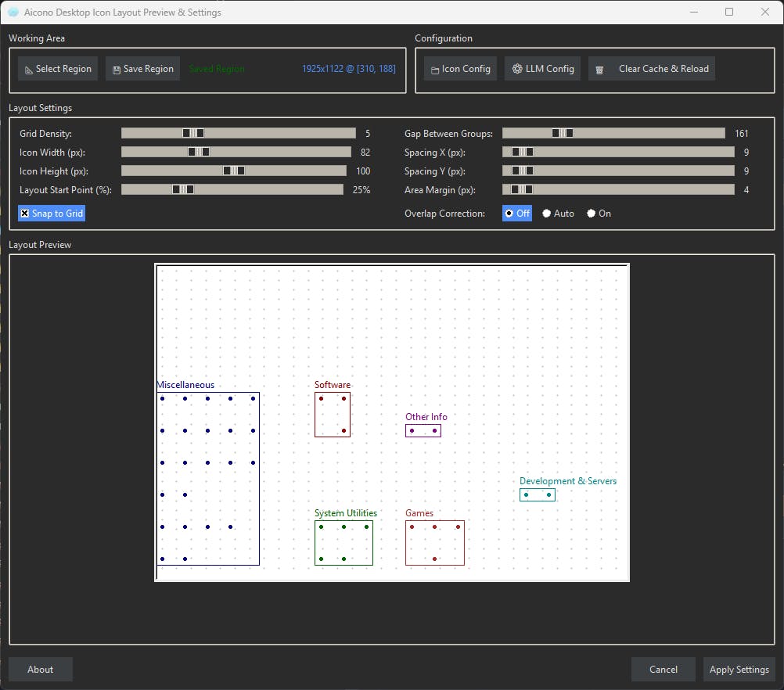The height and width of the screenshot is (690, 784).
Task: Click the floppy icon on Save Region
Action: point(117,70)
